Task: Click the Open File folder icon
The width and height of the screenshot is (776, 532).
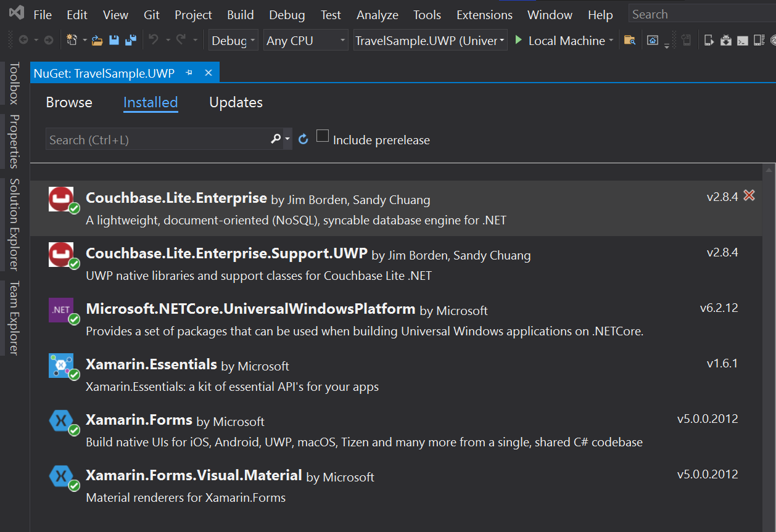Action: click(97, 41)
